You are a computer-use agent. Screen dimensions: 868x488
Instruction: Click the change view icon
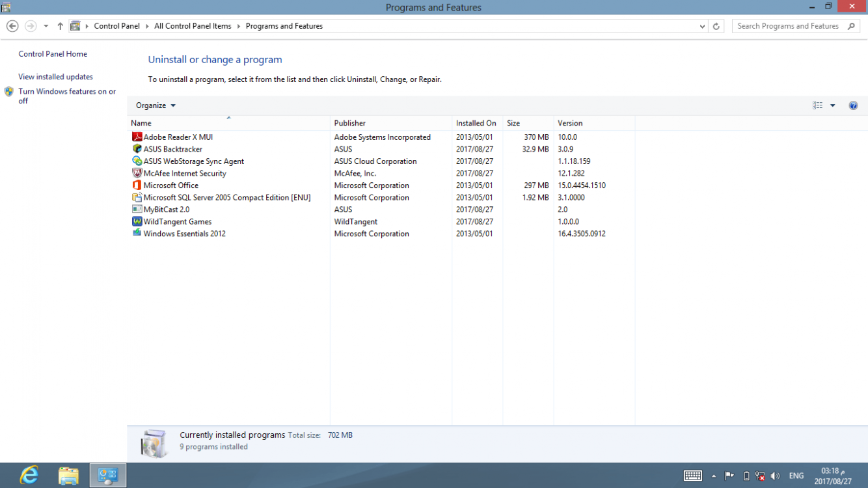pos(817,105)
